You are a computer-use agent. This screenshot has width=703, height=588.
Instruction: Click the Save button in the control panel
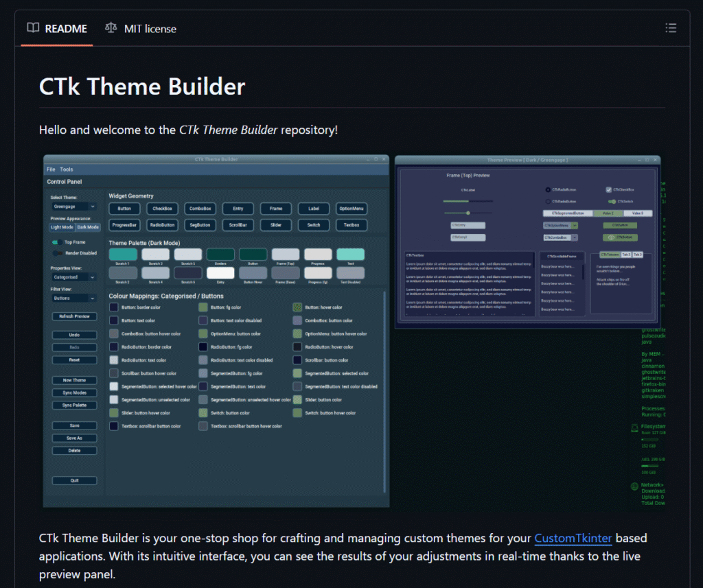click(74, 425)
